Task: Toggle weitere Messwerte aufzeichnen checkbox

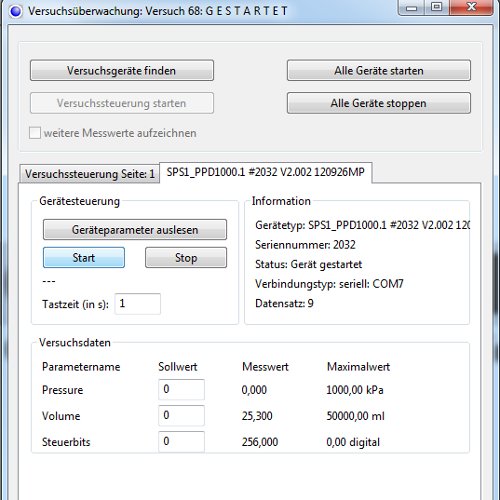Action: [x=35, y=133]
